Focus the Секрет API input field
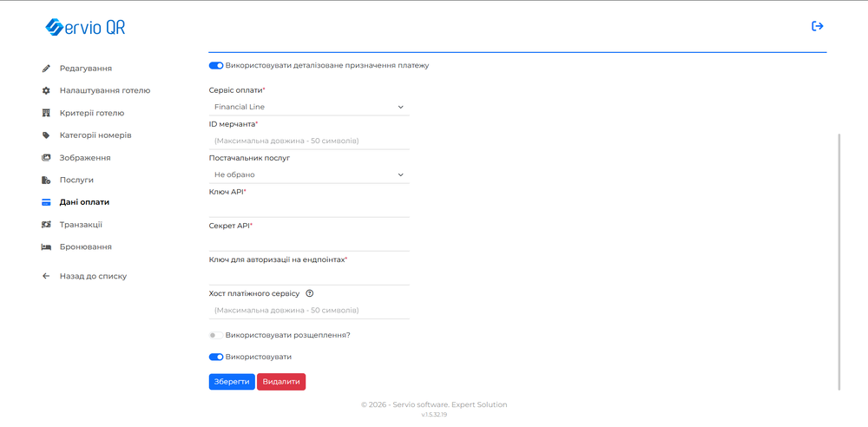The height and width of the screenshot is (427, 868). [309, 242]
